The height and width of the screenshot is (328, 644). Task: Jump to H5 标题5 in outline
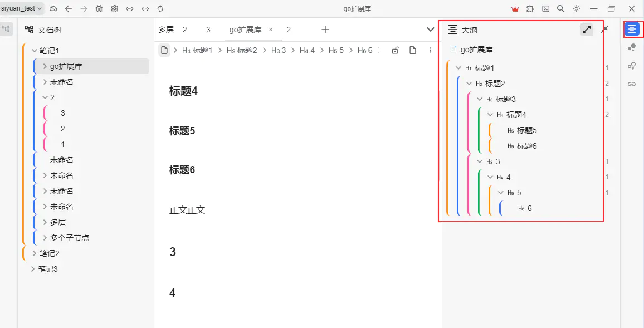522,130
